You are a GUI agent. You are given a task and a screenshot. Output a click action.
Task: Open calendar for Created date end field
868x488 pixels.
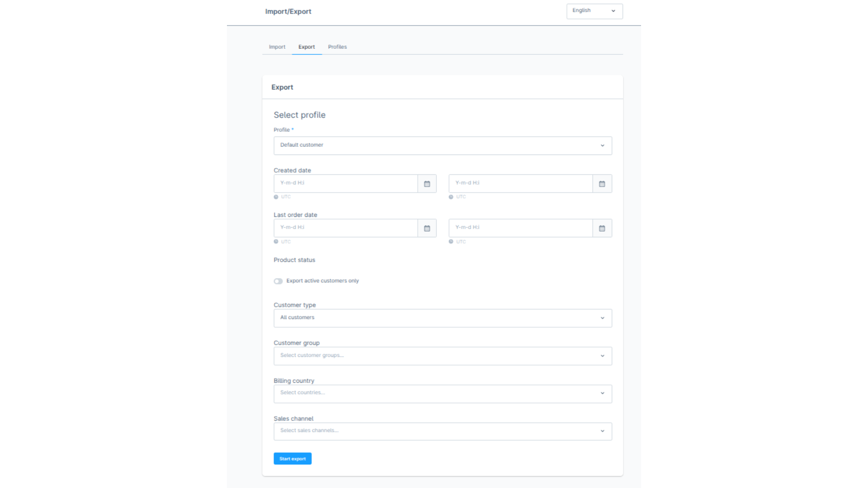click(x=602, y=184)
